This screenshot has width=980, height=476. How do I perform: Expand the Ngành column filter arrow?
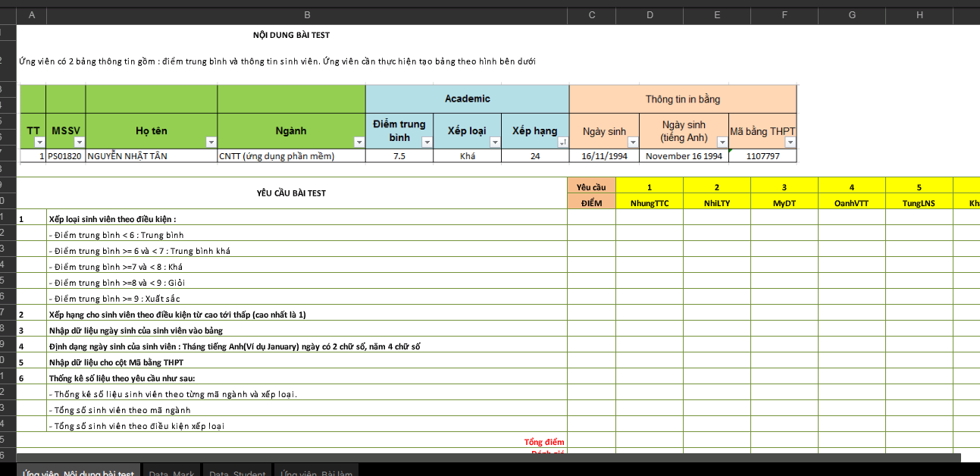pos(358,142)
